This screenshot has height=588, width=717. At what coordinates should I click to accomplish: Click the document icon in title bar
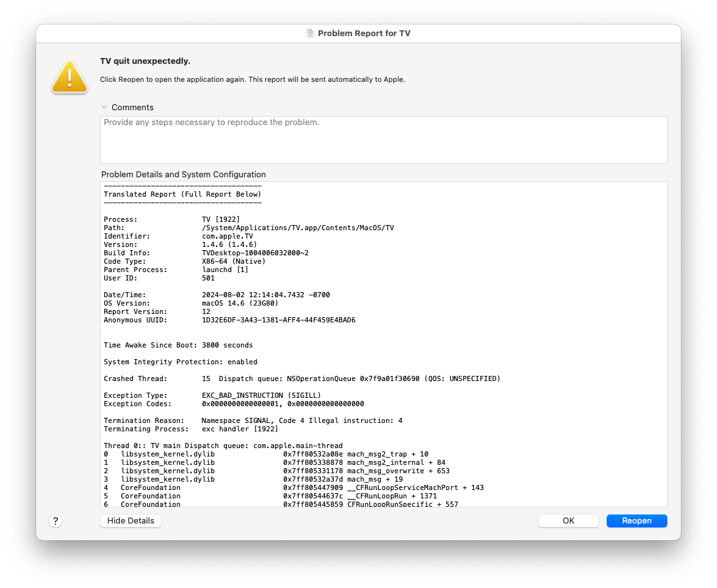310,33
